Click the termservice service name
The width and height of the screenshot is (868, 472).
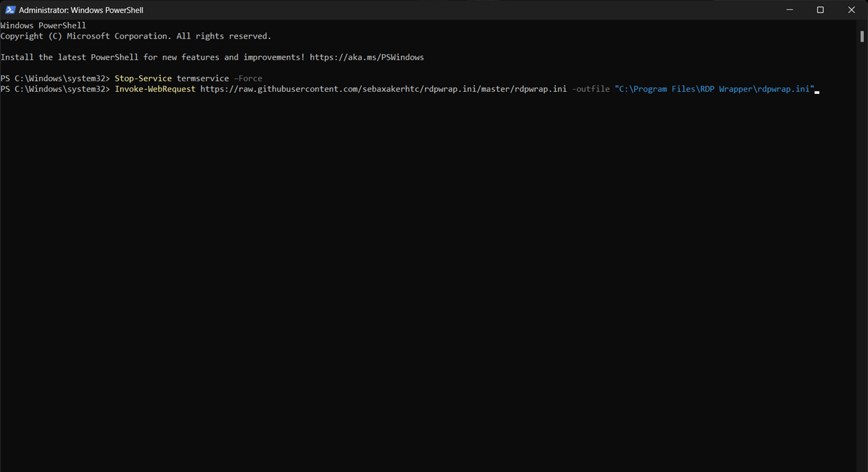(x=203, y=78)
